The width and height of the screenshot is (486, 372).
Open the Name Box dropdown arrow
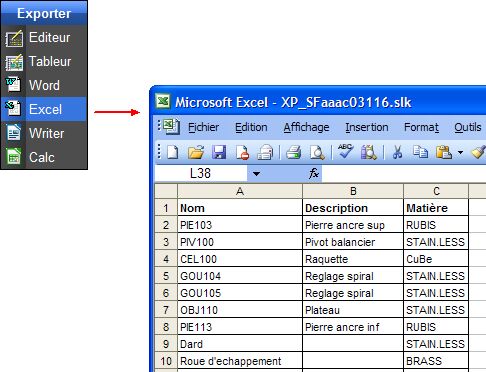(256, 174)
